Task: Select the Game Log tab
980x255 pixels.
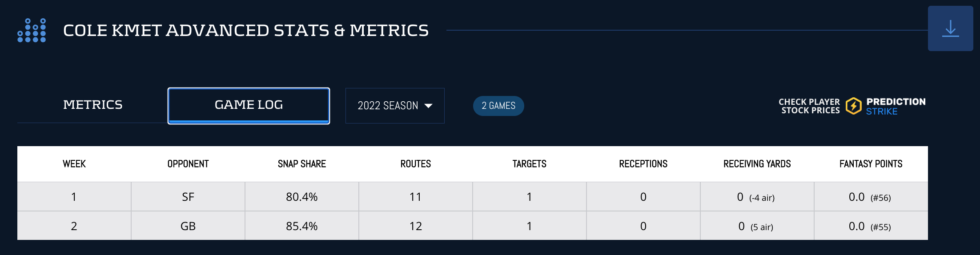Action: click(249, 105)
